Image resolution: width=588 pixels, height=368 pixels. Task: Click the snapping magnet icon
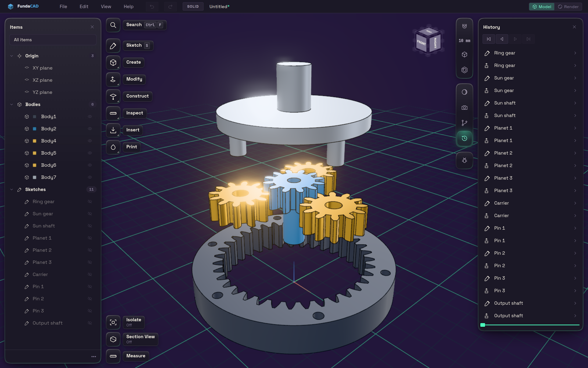(465, 26)
